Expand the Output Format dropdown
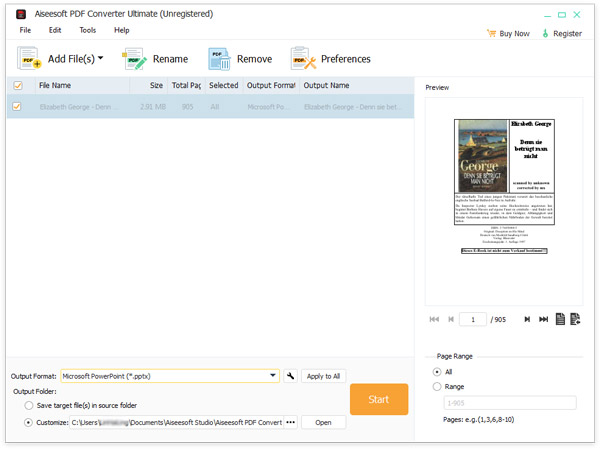 click(x=273, y=376)
